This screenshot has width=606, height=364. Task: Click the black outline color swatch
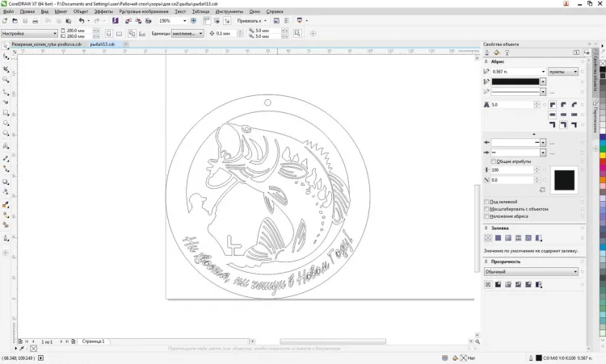(516, 82)
